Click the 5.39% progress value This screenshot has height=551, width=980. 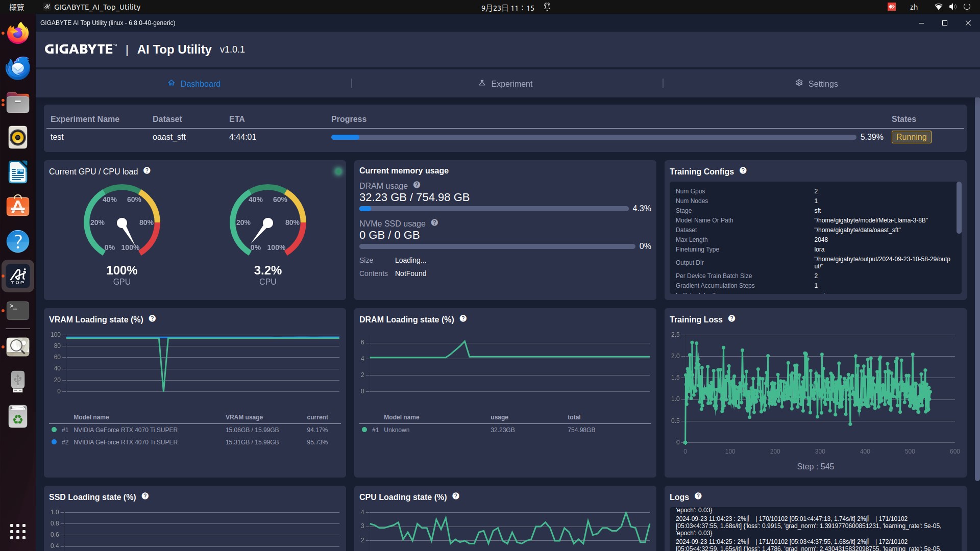(x=872, y=137)
